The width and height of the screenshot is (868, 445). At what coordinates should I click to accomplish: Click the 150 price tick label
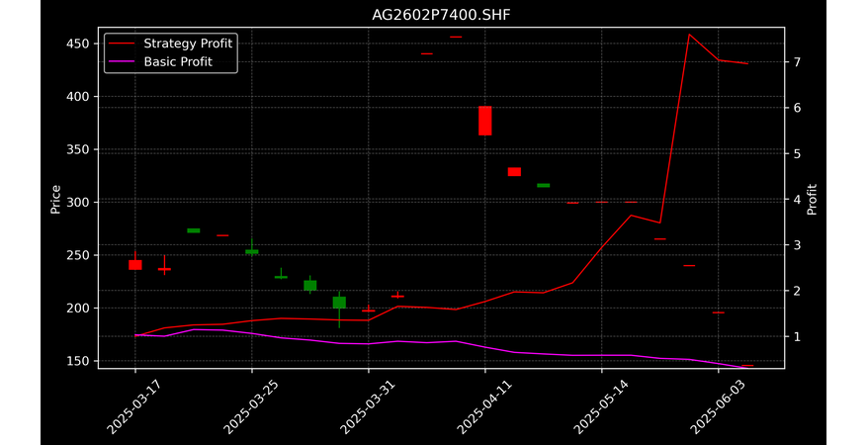tap(77, 361)
